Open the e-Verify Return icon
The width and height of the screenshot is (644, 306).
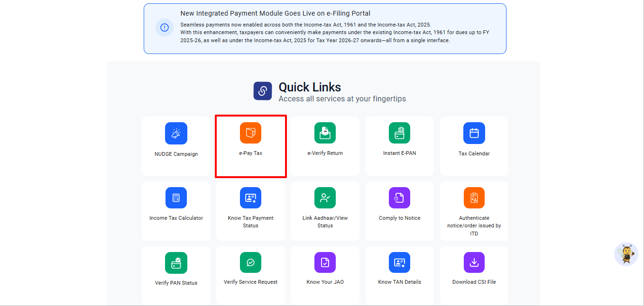coord(325,133)
